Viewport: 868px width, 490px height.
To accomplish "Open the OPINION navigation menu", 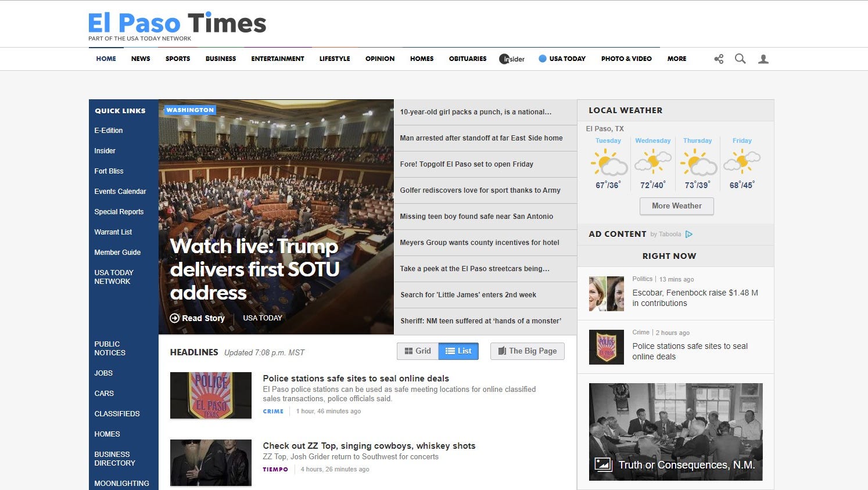I will tap(380, 59).
